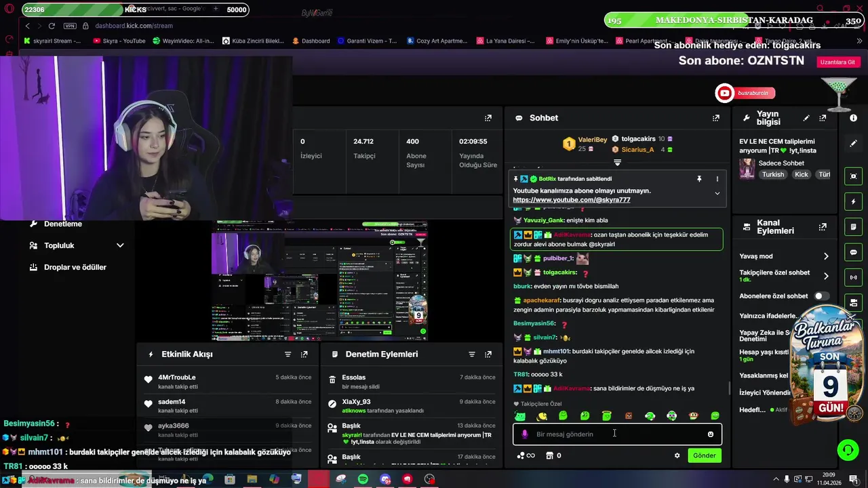The width and height of the screenshot is (868, 488).
Task: Click the info icon in right sidebar
Action: point(854,118)
